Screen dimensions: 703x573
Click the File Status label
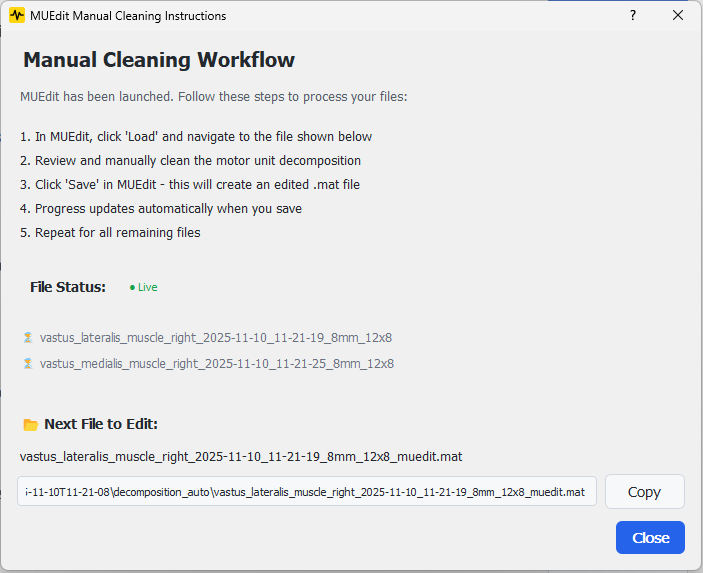tap(68, 287)
